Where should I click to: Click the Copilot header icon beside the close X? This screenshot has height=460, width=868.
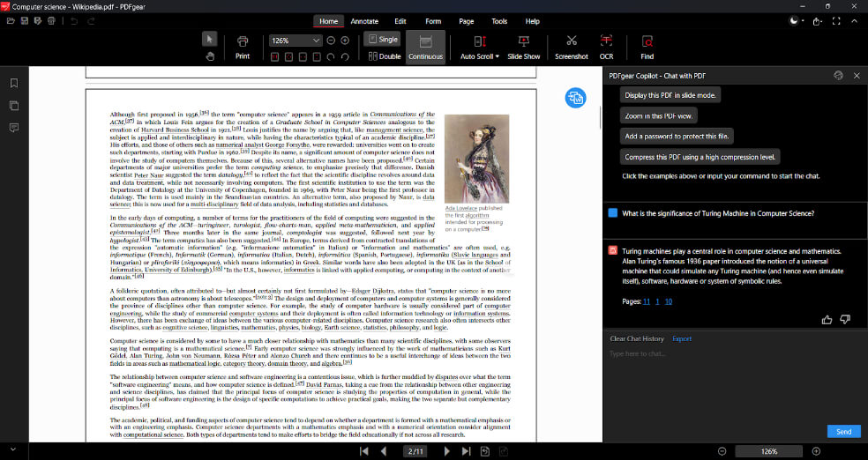click(x=838, y=76)
